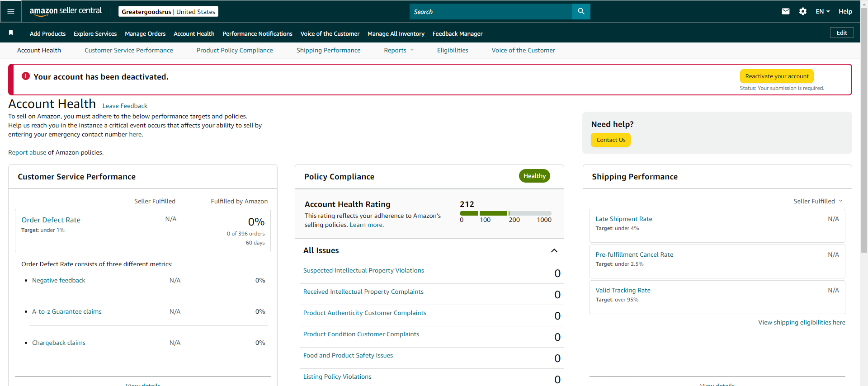Open Voice of the Customer bookmark in dark bar
This screenshot has width=868, height=386.
pos(330,33)
